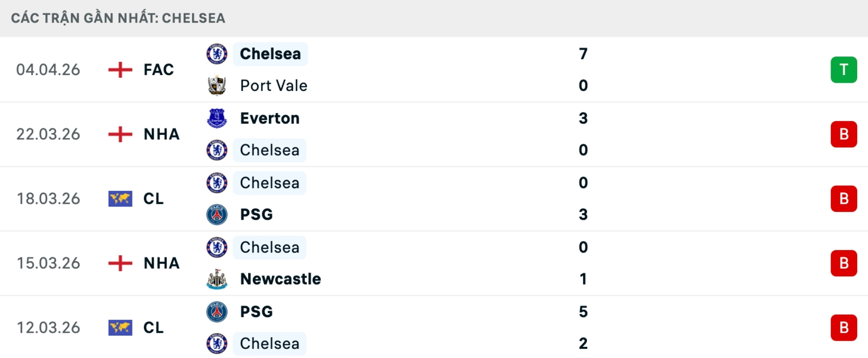The image size is (868, 358).
Task: Click red B badge for Newcastle match
Action: coord(844,263)
